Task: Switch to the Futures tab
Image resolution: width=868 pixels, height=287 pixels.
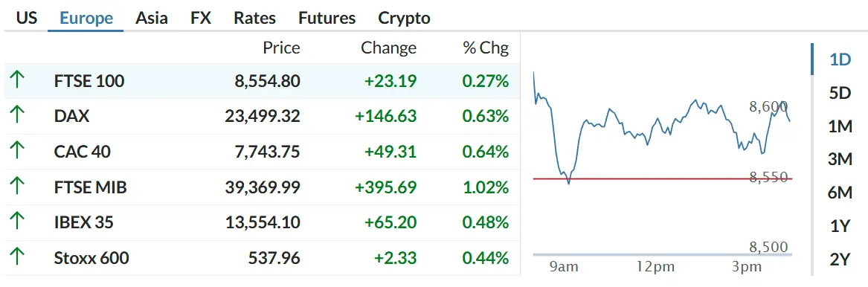Action: 327,18
